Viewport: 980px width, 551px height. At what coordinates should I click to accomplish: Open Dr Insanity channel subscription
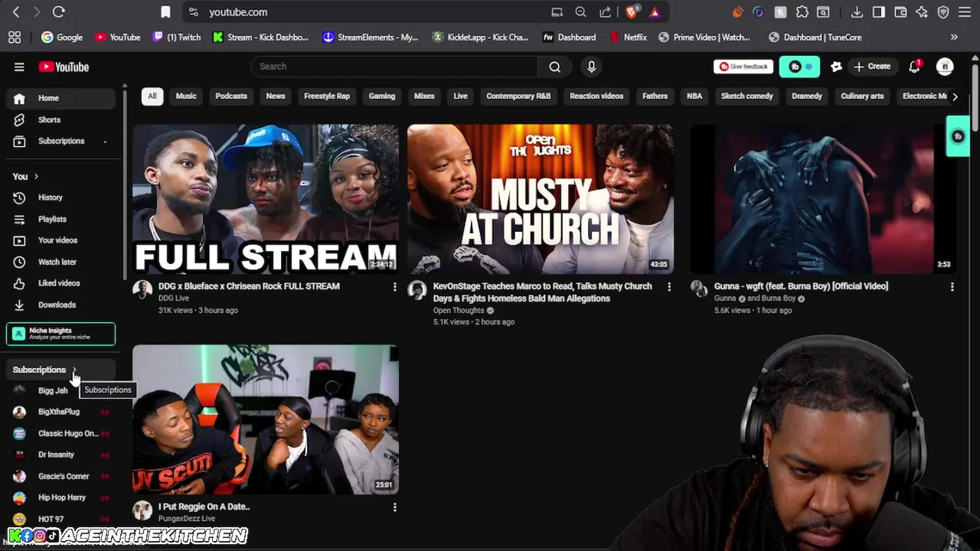[61, 455]
